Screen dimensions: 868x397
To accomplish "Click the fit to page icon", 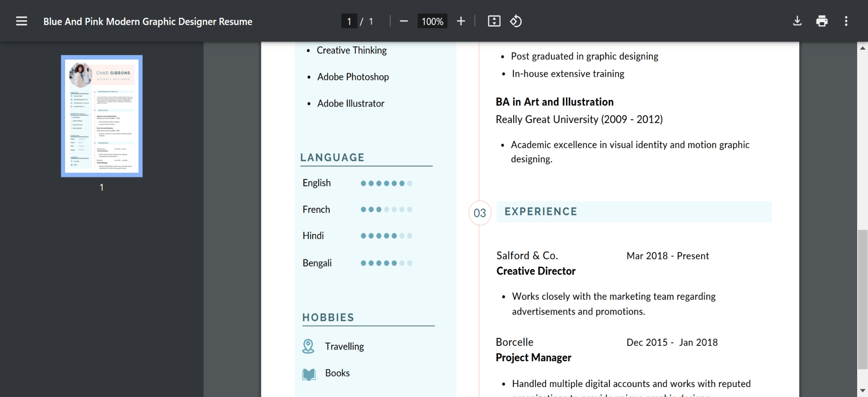I will click(x=494, y=21).
